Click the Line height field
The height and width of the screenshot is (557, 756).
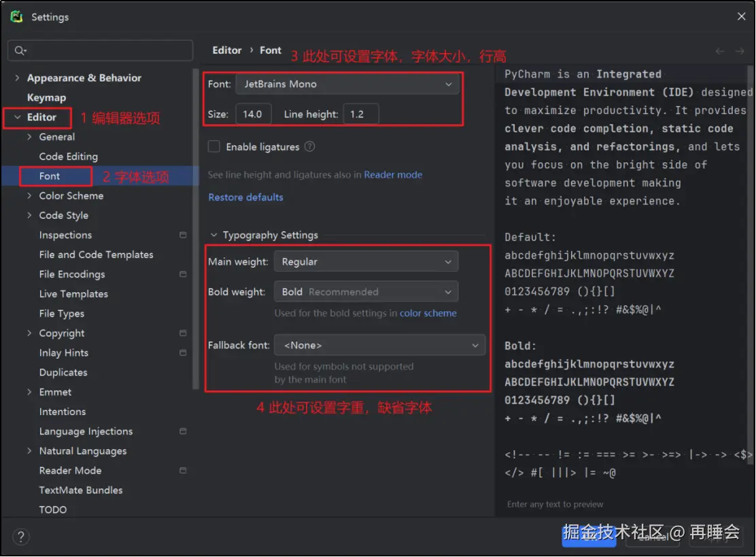tap(360, 114)
